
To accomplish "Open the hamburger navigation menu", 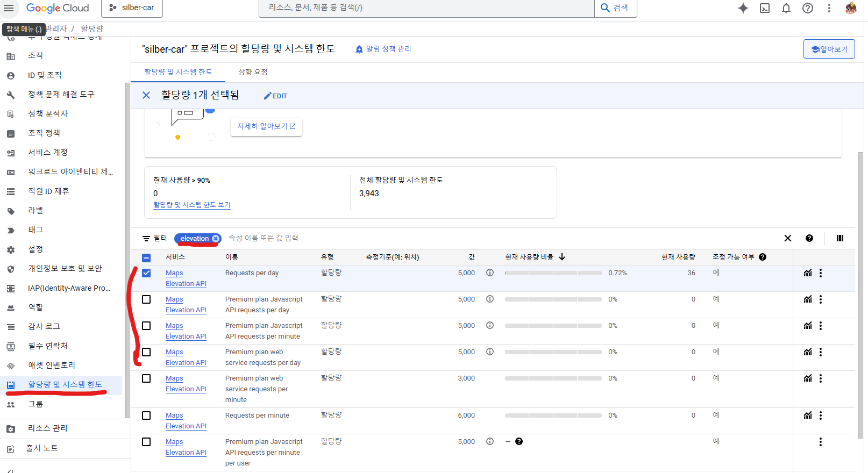I will point(9,8).
